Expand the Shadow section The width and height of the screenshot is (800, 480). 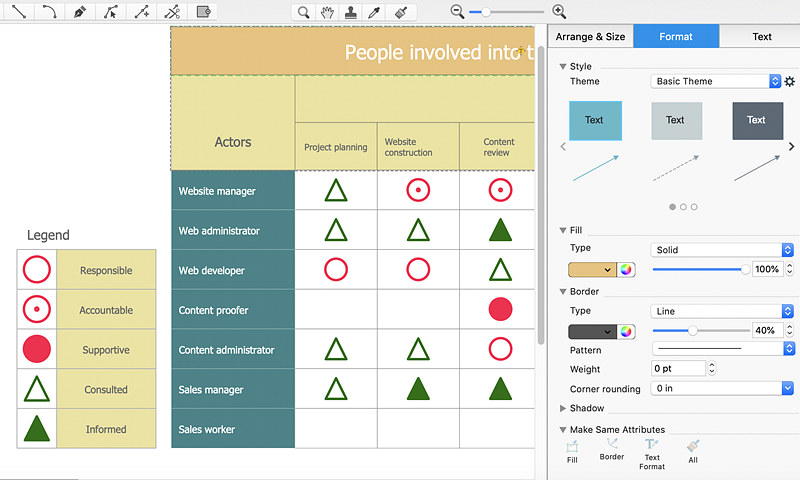pyautogui.click(x=564, y=408)
